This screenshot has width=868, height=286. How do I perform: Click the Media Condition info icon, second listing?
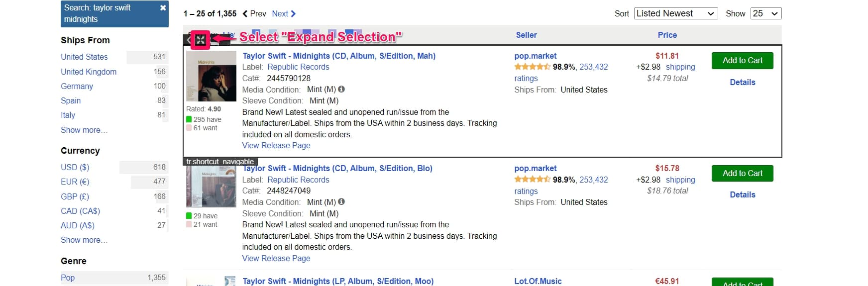pyautogui.click(x=341, y=202)
